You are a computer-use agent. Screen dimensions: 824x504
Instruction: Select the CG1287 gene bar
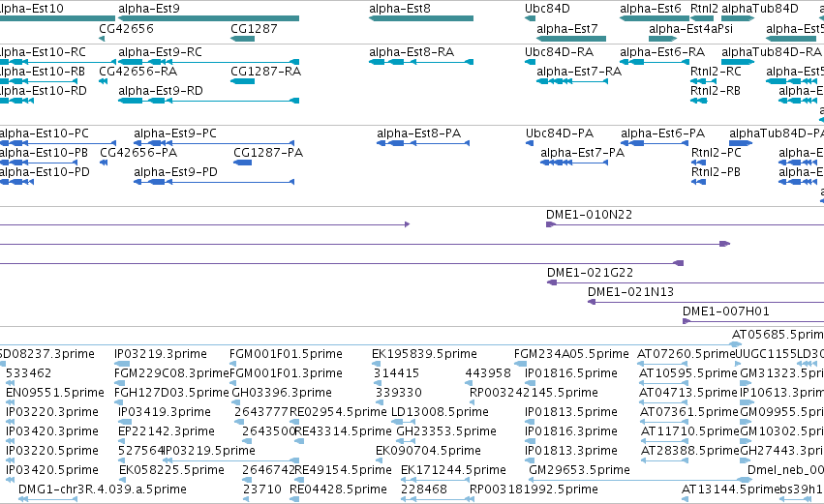point(243,39)
